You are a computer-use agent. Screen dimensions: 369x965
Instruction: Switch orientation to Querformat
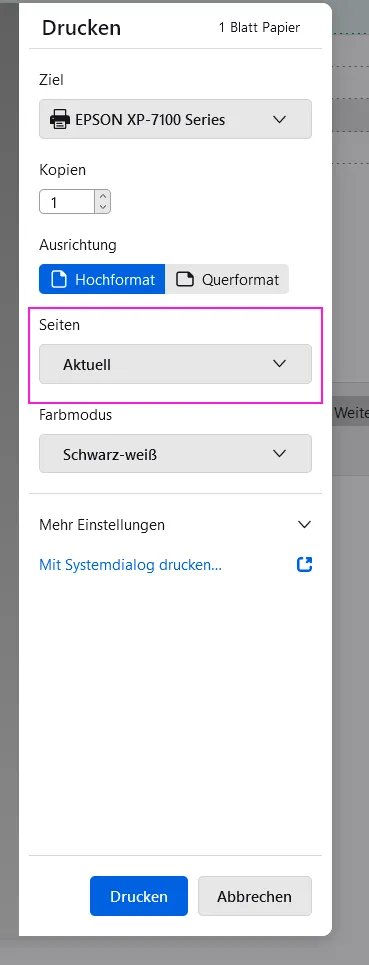[227, 279]
